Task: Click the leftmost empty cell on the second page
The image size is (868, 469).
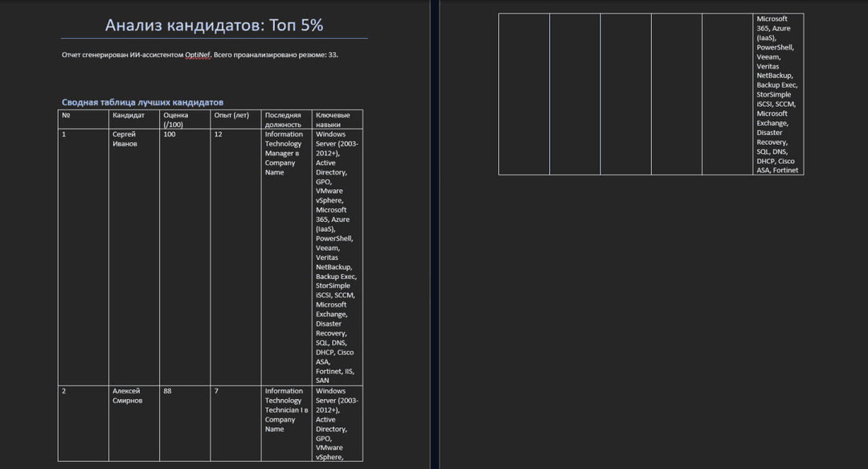Action: pos(524,94)
